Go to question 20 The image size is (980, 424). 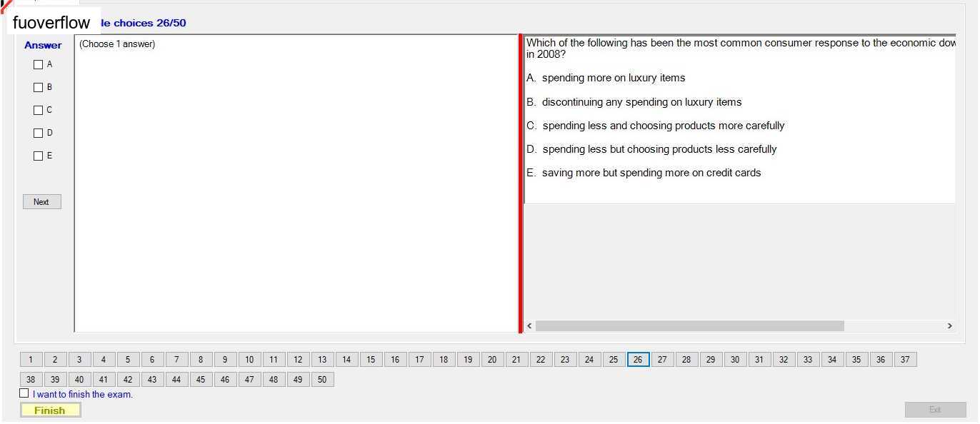click(x=492, y=360)
